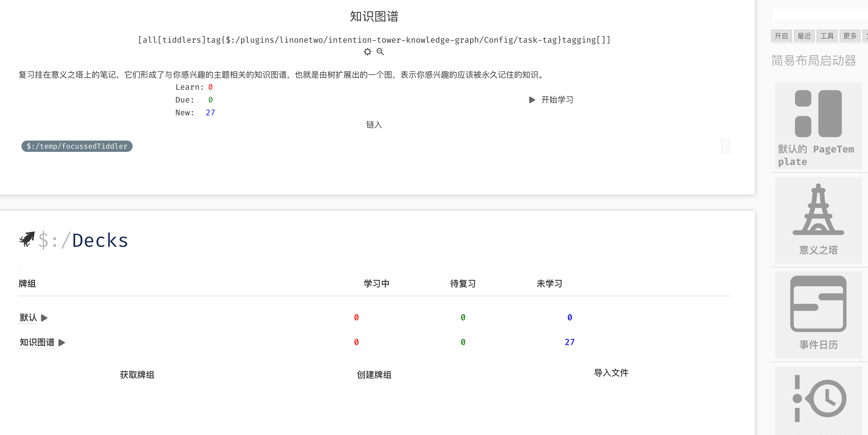Click the 导入文件 button
The height and width of the screenshot is (435, 868).
[x=611, y=373]
